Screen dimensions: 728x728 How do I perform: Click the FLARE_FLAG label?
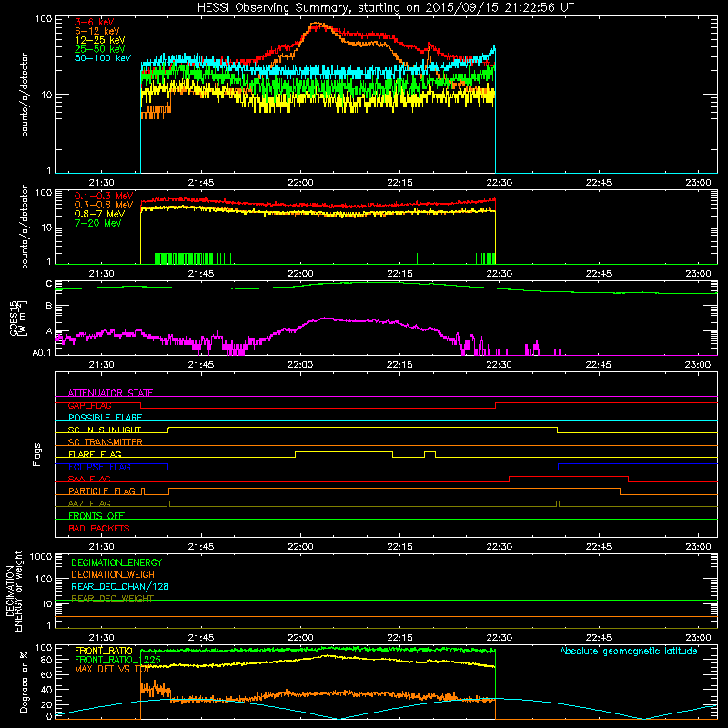[x=95, y=454]
